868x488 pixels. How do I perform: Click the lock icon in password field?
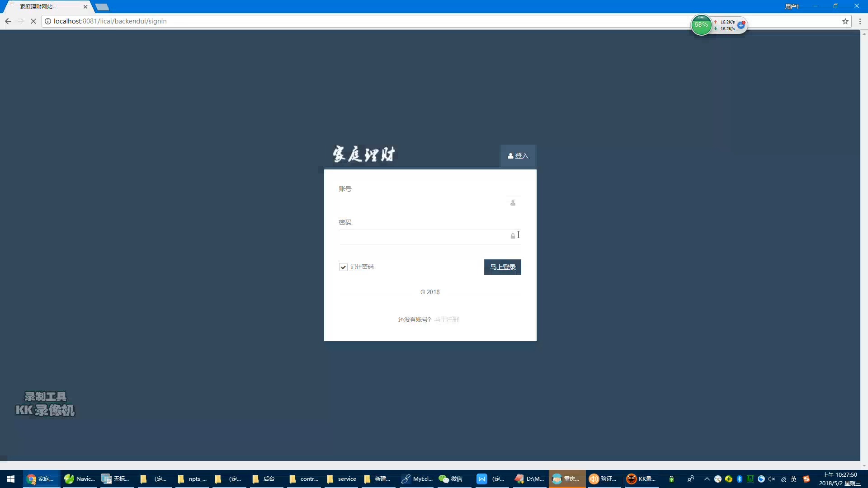click(512, 236)
